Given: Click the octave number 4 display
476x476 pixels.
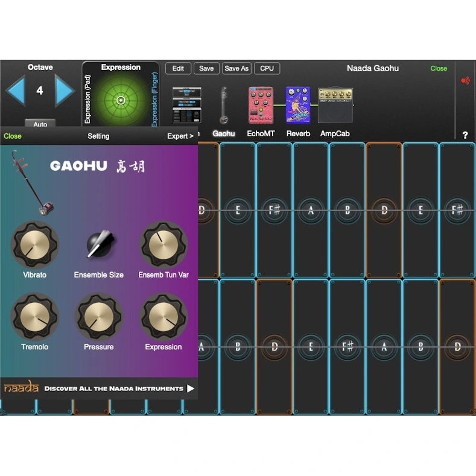Looking at the screenshot, I should coord(40,90).
